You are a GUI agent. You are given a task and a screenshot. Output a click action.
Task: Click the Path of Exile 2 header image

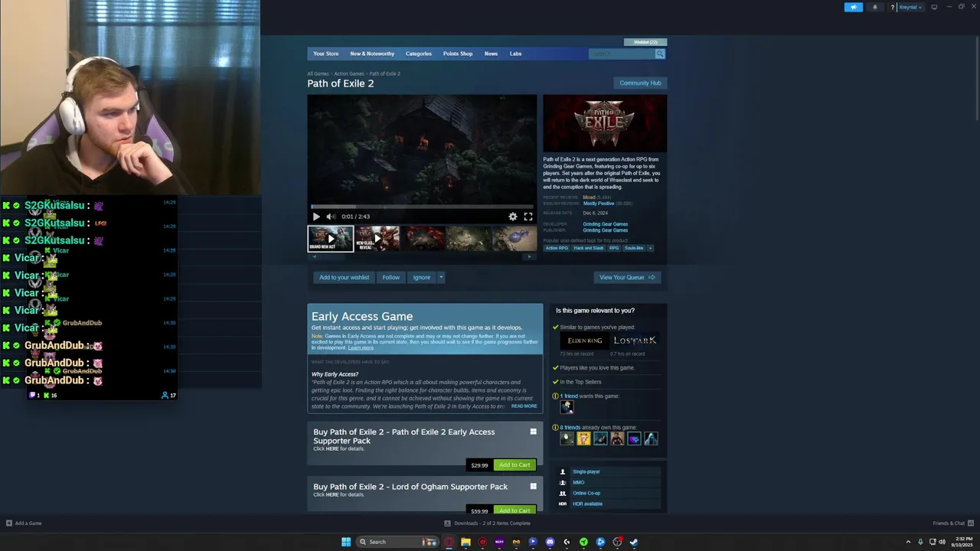605,123
